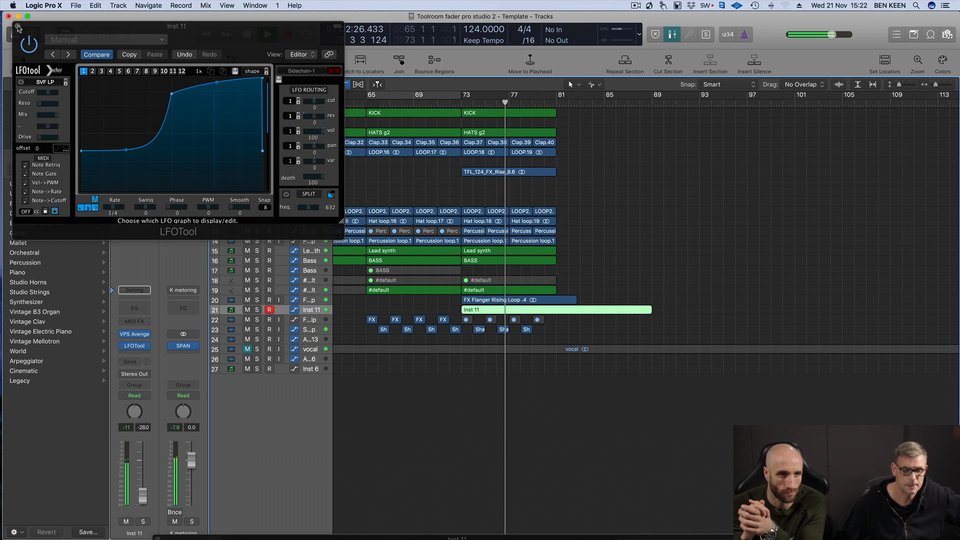The height and width of the screenshot is (540, 960).
Task: Click the plugin link chain icon
Action: point(329,54)
